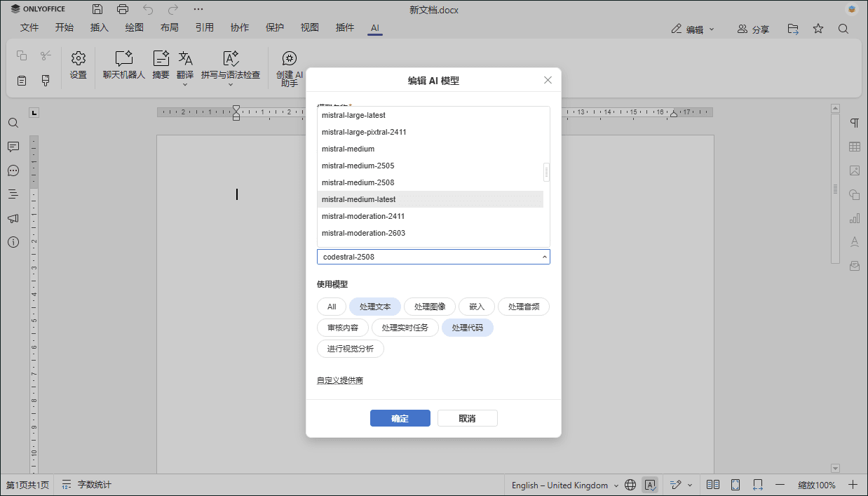Toggle the 处理文本 capability chip
The width and height of the screenshot is (868, 496).
375,307
